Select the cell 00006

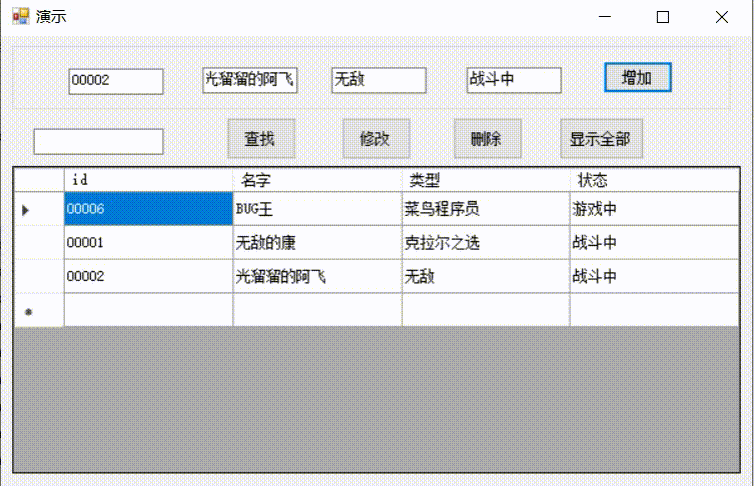(x=149, y=209)
